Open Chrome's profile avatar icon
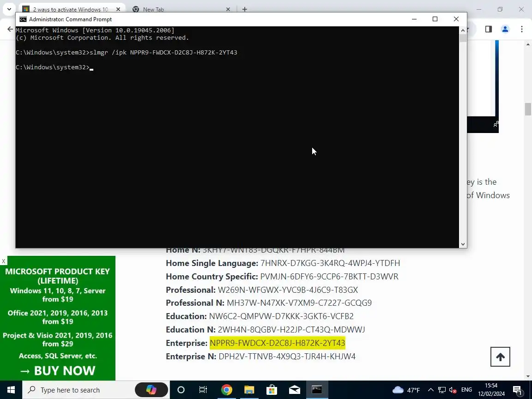 (505, 29)
